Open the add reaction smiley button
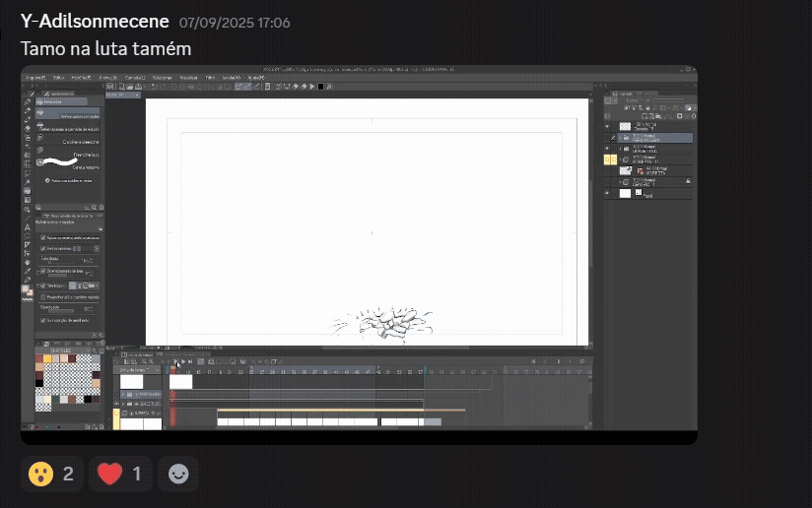Image resolution: width=812 pixels, height=508 pixels. pos(178,474)
